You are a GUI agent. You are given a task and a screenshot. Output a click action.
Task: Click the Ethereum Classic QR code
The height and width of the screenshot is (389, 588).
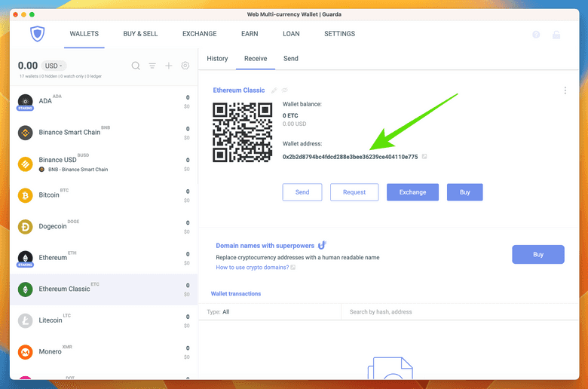tap(243, 132)
